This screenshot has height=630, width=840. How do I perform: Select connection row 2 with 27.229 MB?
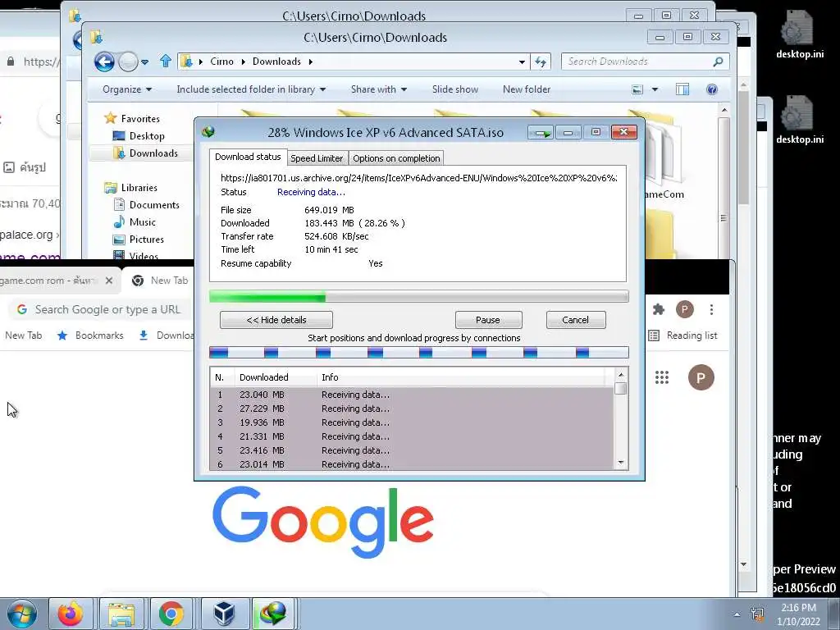[412, 409]
